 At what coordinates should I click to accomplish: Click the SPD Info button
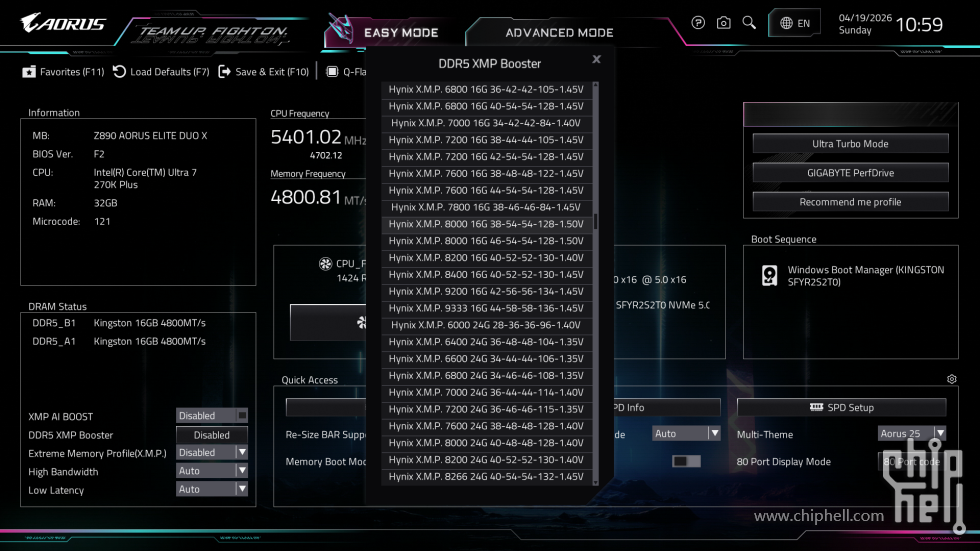pyautogui.click(x=666, y=407)
